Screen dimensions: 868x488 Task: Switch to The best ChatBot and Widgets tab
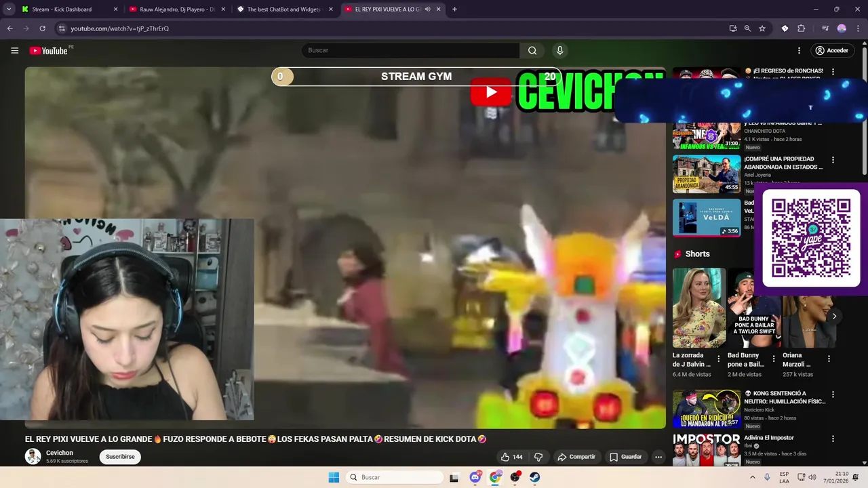(x=283, y=9)
